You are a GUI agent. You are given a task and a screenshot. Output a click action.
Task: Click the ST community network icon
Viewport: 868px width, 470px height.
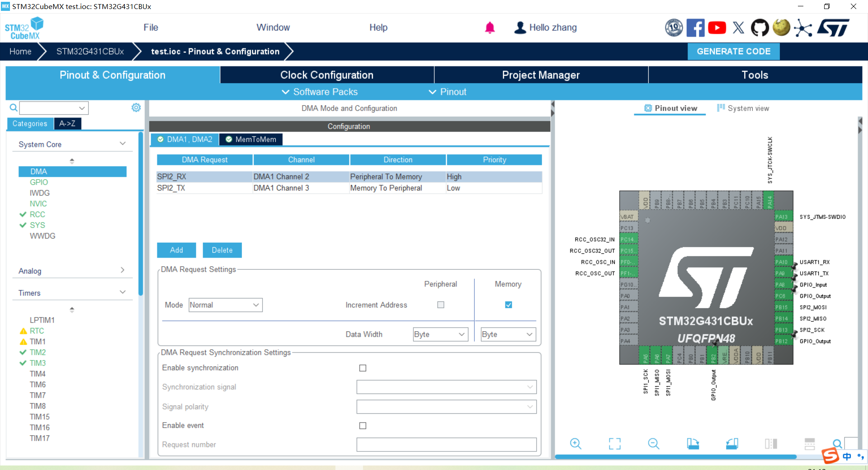pos(803,28)
